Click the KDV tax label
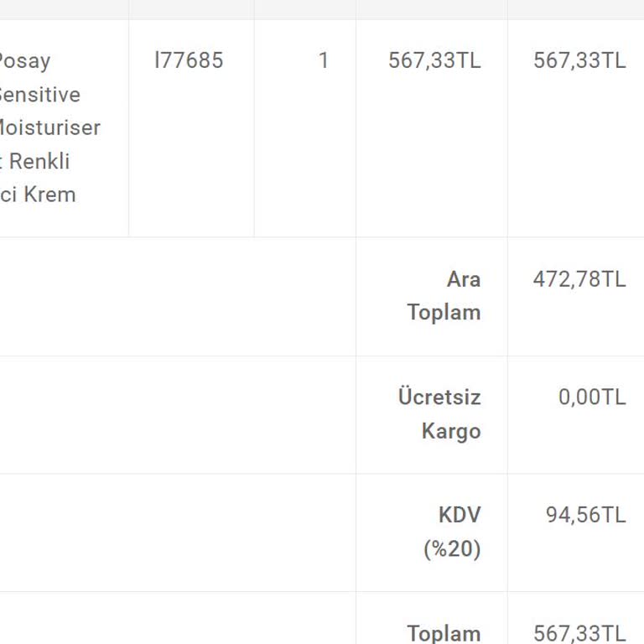 [459, 515]
